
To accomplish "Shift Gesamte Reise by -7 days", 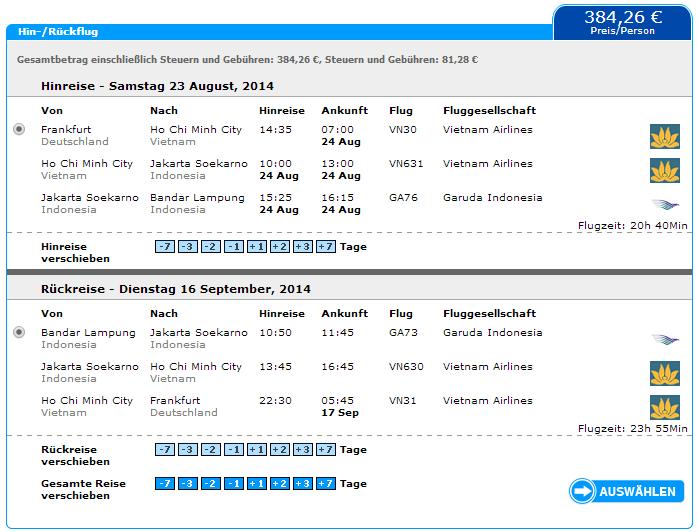I will click(165, 483).
